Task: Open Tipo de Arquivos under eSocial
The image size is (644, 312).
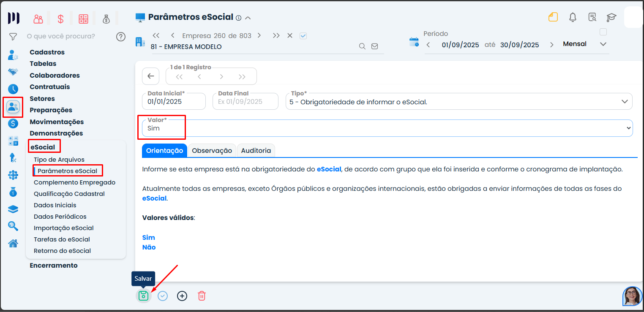Action: point(59,160)
